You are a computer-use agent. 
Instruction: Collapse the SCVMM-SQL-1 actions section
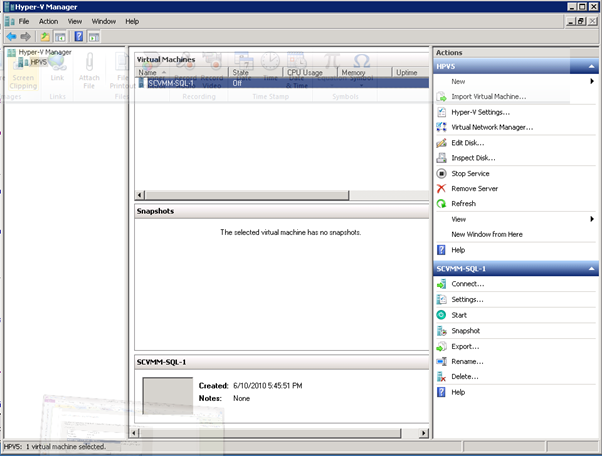point(592,269)
